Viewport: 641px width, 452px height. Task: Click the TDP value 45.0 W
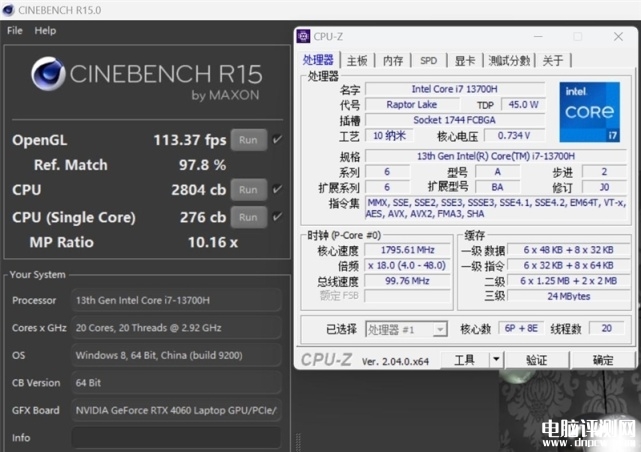[523, 105]
